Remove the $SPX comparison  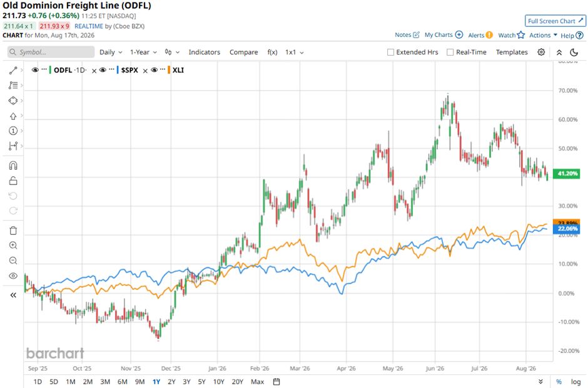(x=145, y=71)
